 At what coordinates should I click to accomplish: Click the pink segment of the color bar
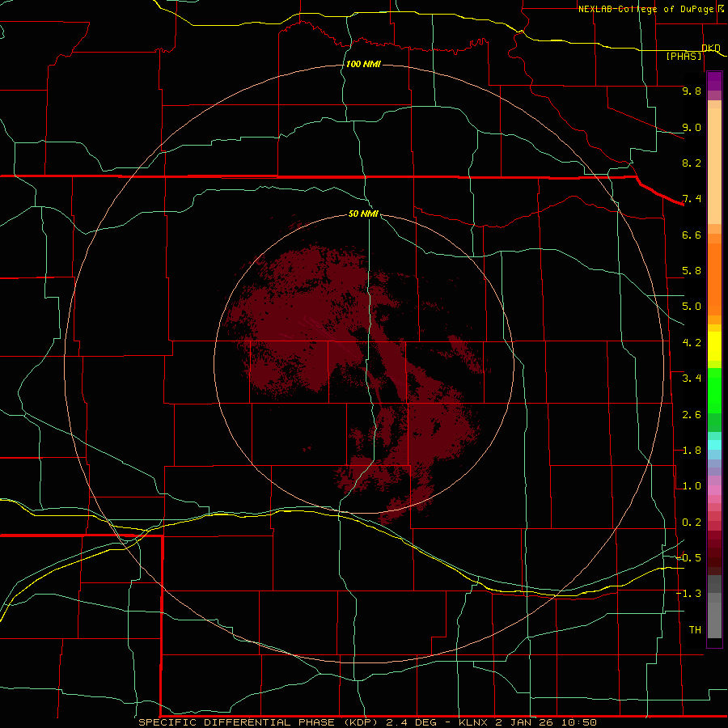point(714,490)
